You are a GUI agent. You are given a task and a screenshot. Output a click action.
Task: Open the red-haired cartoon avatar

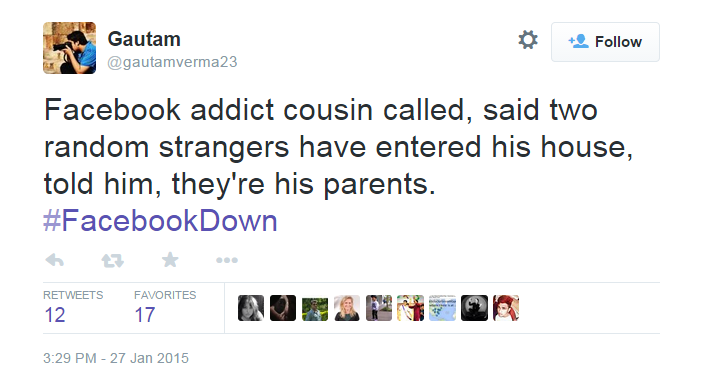point(506,308)
